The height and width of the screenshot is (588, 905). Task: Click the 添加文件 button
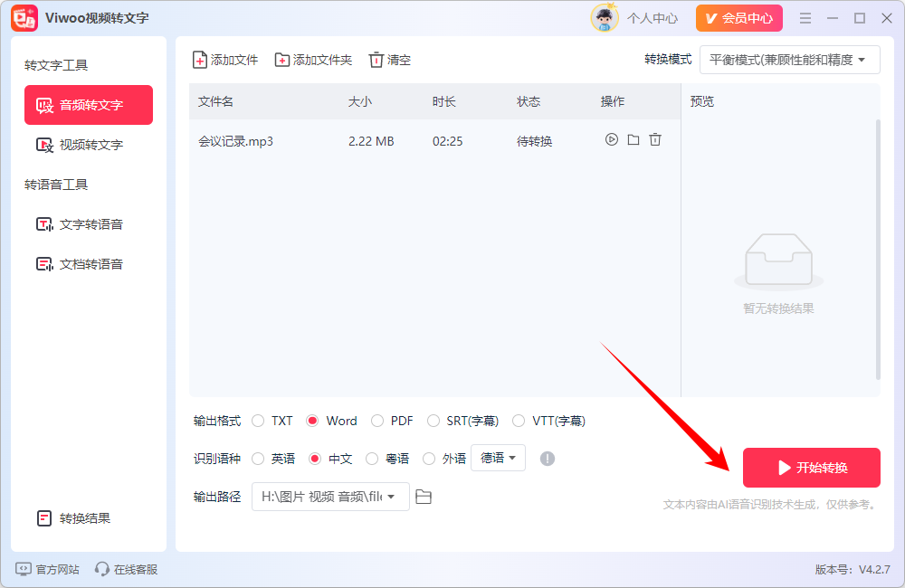click(225, 60)
